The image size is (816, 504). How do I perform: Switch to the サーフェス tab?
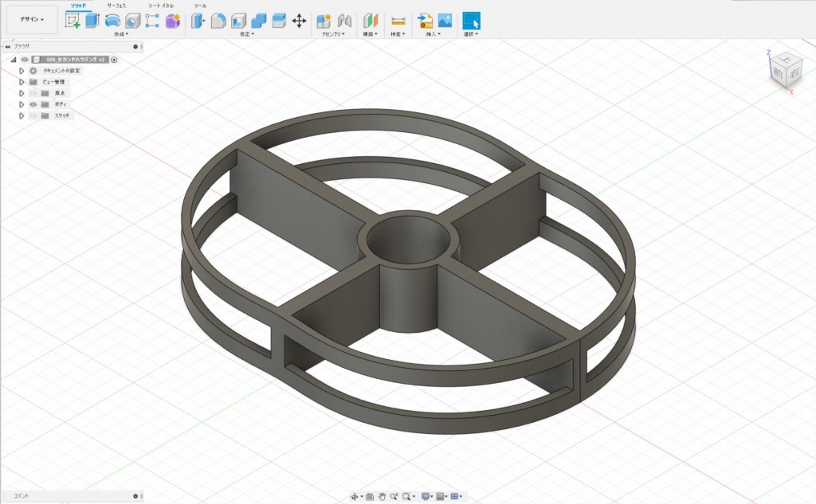click(x=116, y=6)
